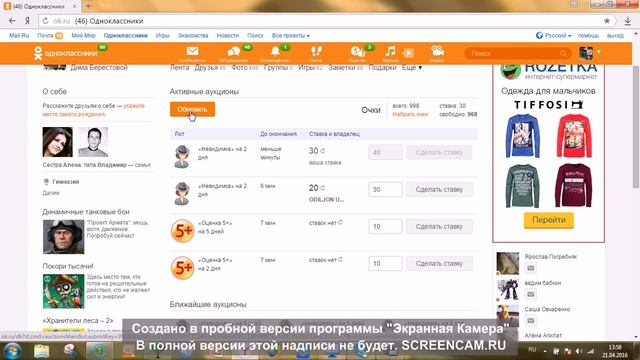Open Подарки tab
The width and height of the screenshot is (640, 360).
point(382,68)
